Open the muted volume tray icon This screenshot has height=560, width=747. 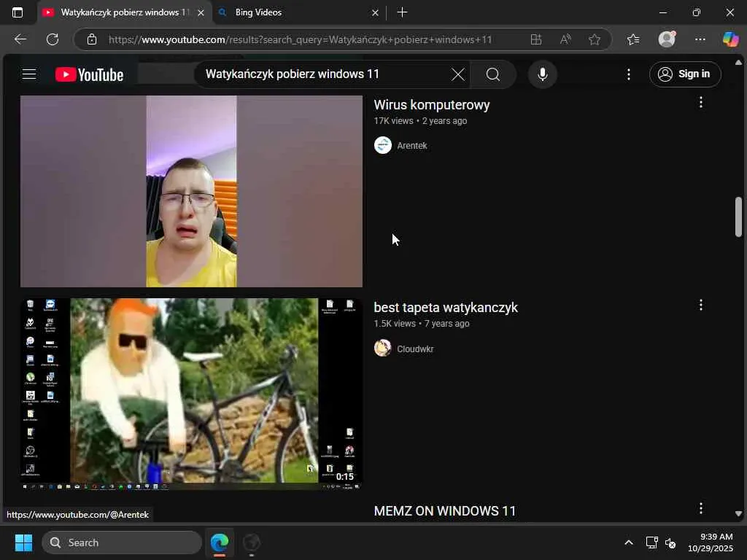click(x=670, y=542)
